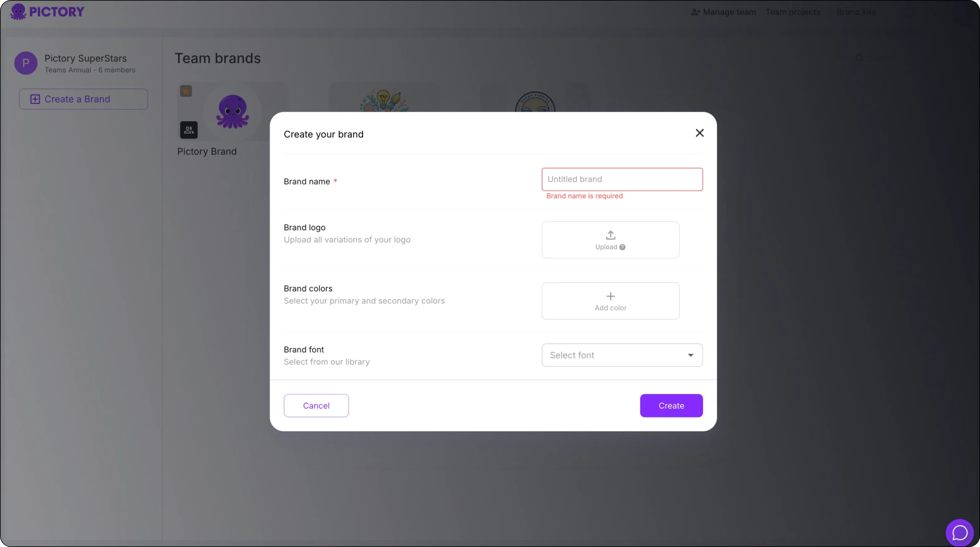Select the Pictory Brand octopus thumbnail
The height and width of the screenshot is (547, 980).
pos(232,112)
